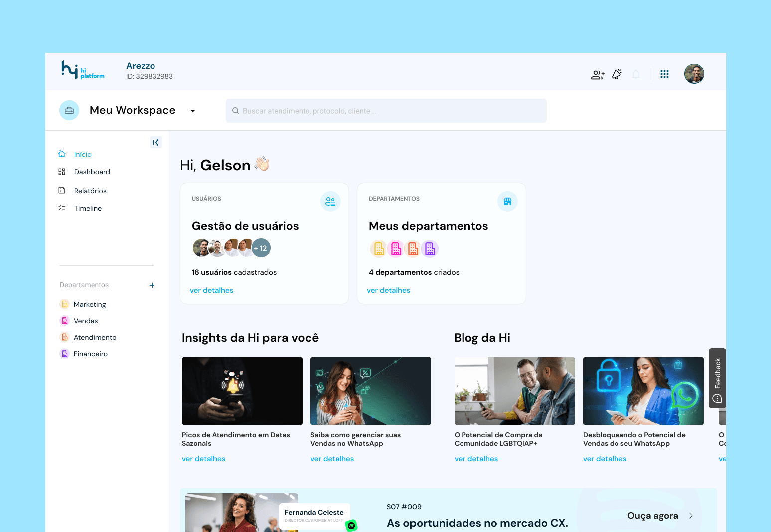Open ver detalhes under Meus departamentos

pos(388,290)
